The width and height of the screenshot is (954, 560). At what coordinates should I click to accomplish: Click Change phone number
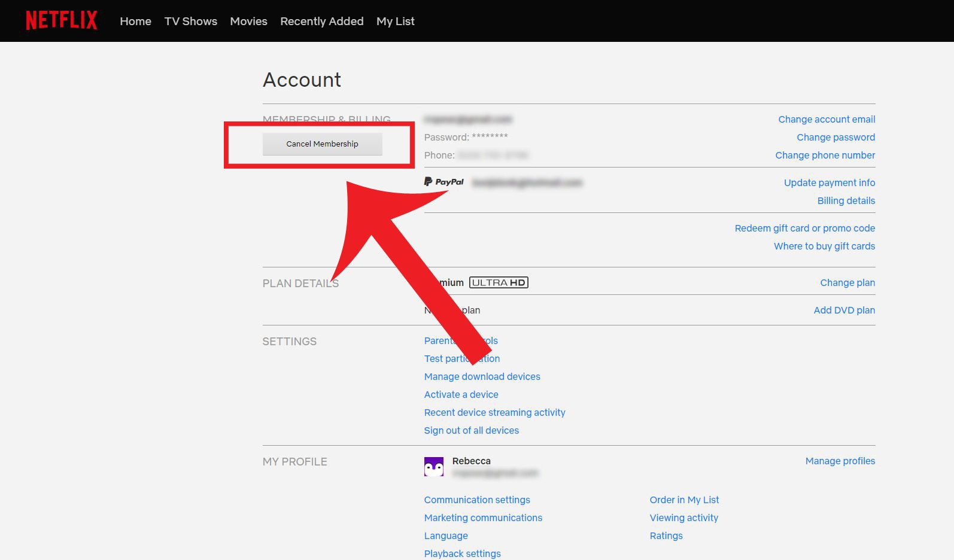pos(825,156)
